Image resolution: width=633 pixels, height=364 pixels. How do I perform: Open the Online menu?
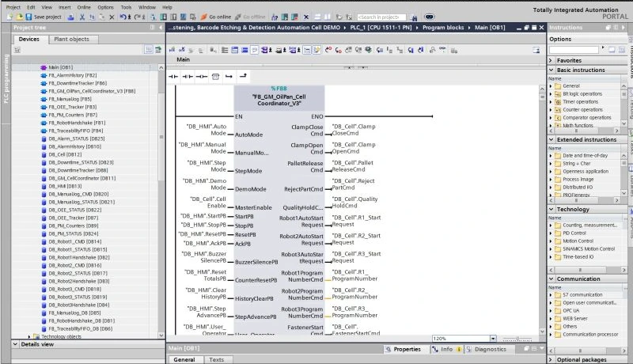point(84,7)
